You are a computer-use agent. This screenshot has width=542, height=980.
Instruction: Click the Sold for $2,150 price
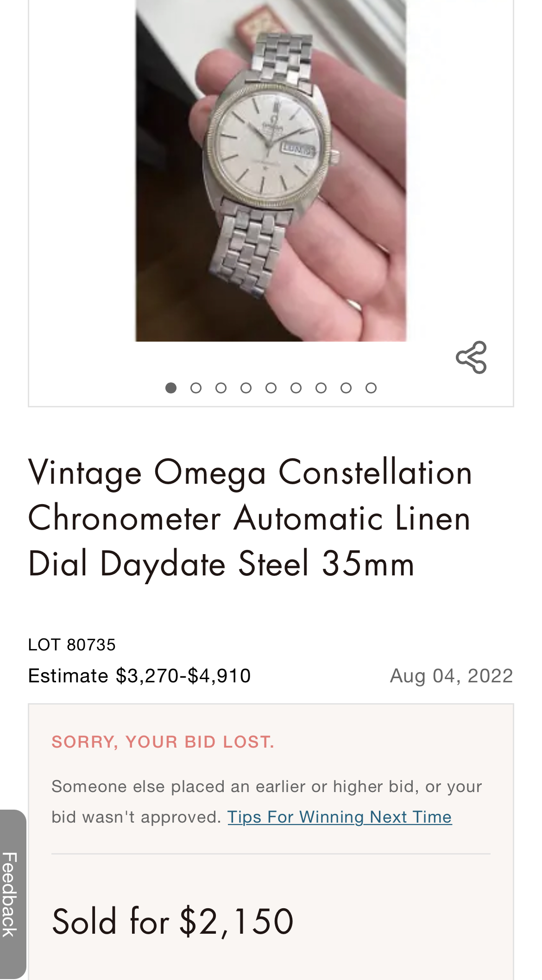pos(173,922)
